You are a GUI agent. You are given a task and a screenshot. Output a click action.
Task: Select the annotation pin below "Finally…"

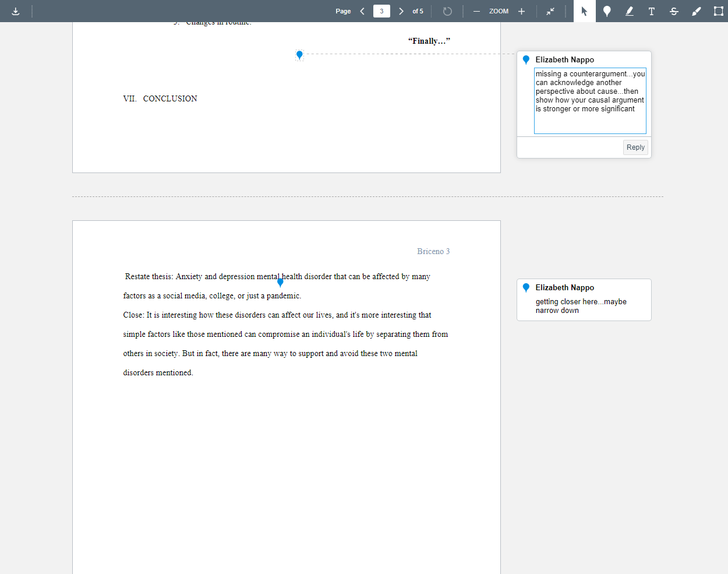(299, 55)
